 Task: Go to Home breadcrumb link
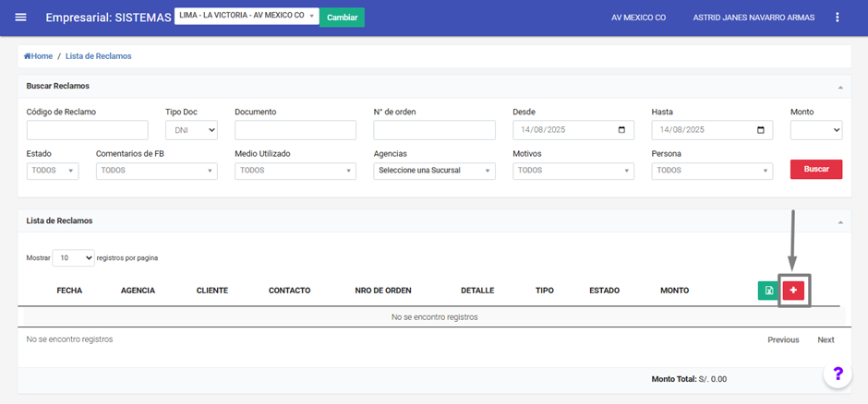(38, 56)
